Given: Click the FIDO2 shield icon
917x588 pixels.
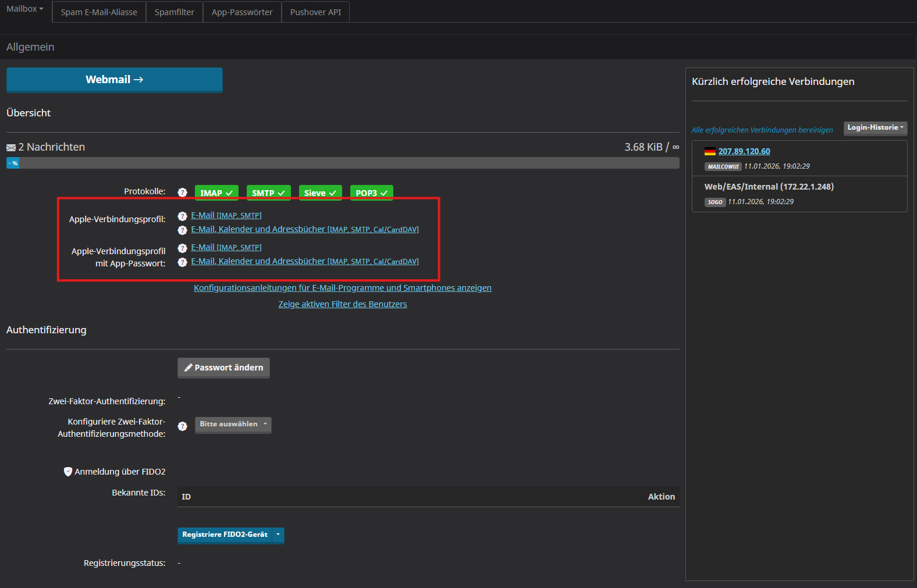Looking at the screenshot, I should (x=68, y=472).
